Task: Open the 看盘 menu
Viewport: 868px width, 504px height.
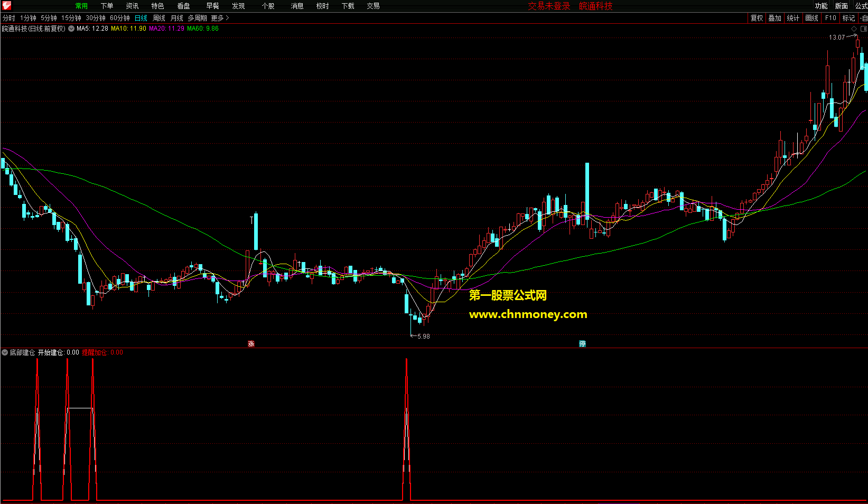Action: coord(183,6)
